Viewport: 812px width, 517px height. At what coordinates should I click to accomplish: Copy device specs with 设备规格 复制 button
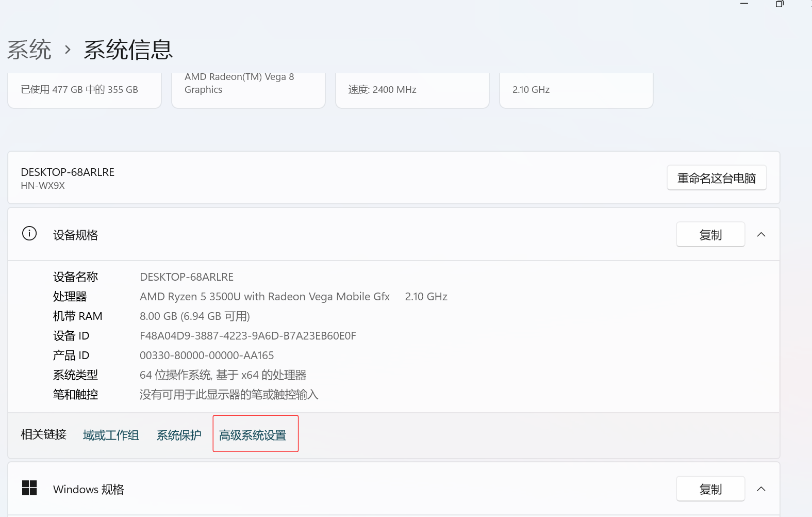coord(710,235)
